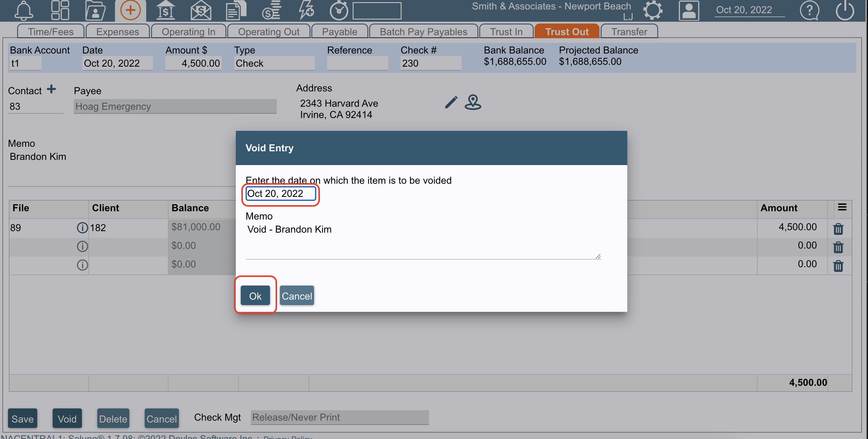Click the Contact number field 83
The width and height of the screenshot is (868, 439).
tap(36, 106)
